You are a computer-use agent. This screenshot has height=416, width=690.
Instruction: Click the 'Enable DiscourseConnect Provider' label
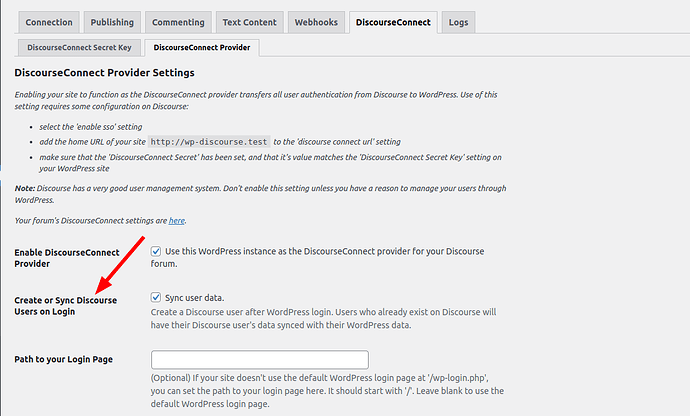point(67,258)
